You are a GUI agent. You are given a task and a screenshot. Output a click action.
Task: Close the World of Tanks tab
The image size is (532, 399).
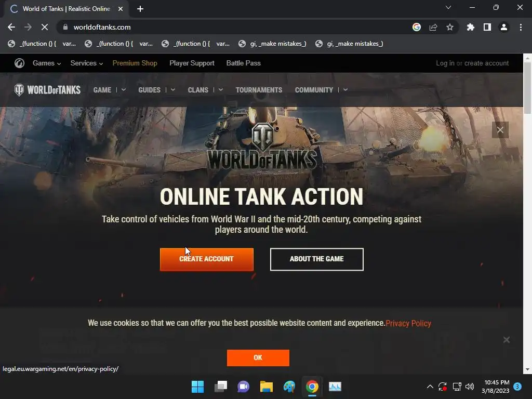(121, 9)
